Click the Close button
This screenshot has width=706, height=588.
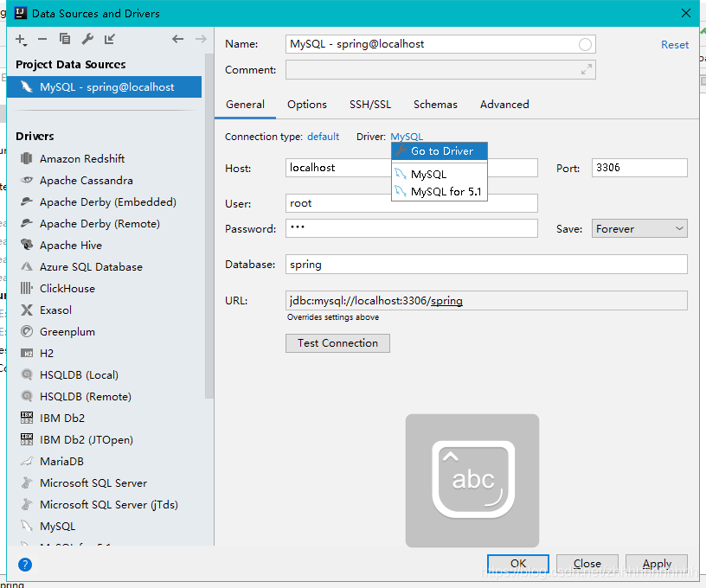click(x=587, y=563)
